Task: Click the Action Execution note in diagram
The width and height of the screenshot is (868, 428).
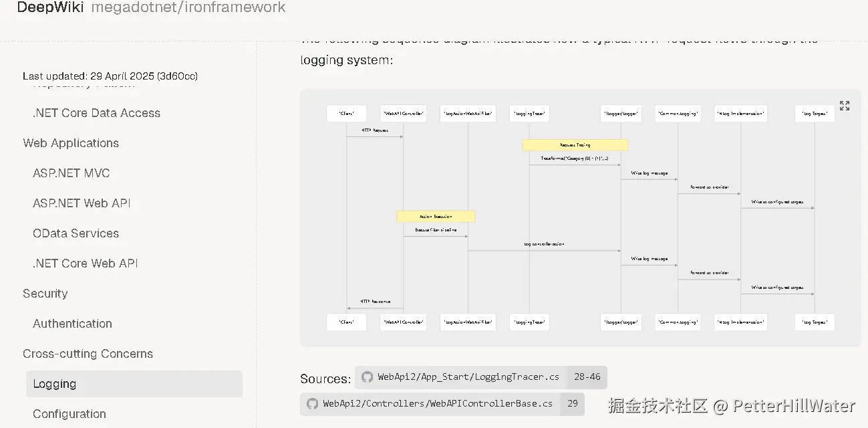Action: pyautogui.click(x=436, y=217)
